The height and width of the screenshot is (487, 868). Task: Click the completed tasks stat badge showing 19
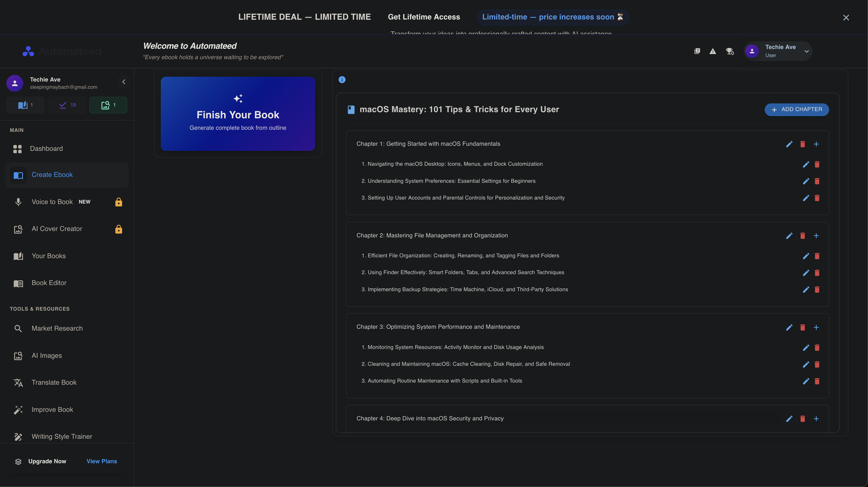pos(67,105)
